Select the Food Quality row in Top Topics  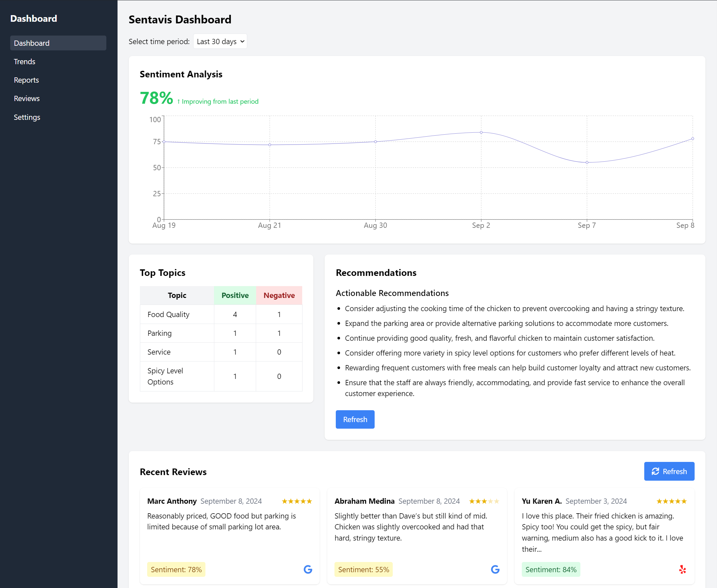[221, 314]
